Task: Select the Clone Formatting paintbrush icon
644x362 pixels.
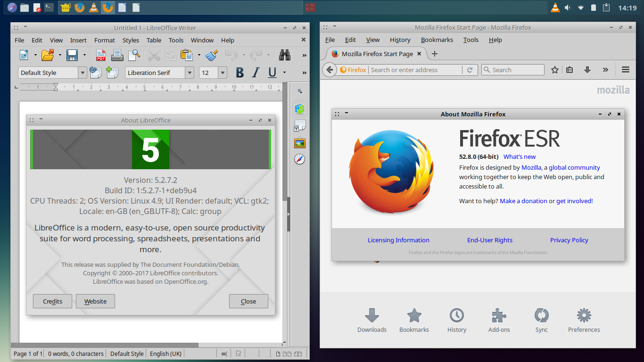Action: coord(212,55)
